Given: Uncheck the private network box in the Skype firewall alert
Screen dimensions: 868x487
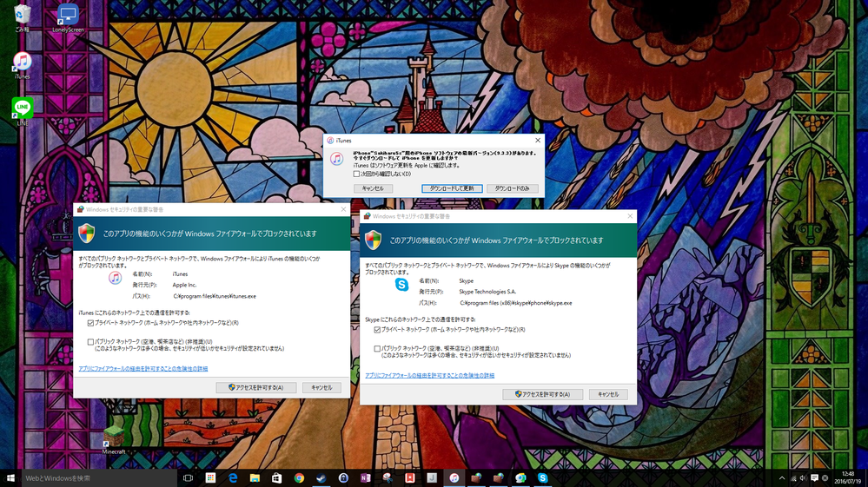Looking at the screenshot, I should [x=378, y=330].
